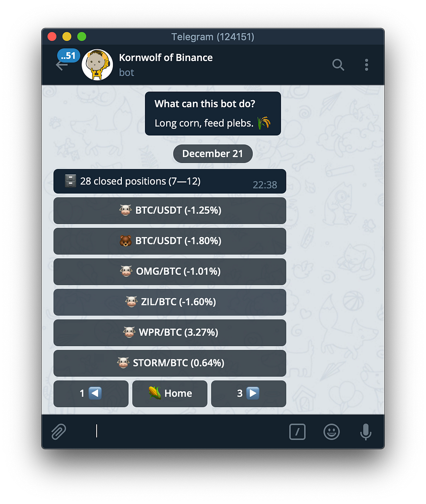Open the Kornwolf bot avatar picture

[x=97, y=65]
